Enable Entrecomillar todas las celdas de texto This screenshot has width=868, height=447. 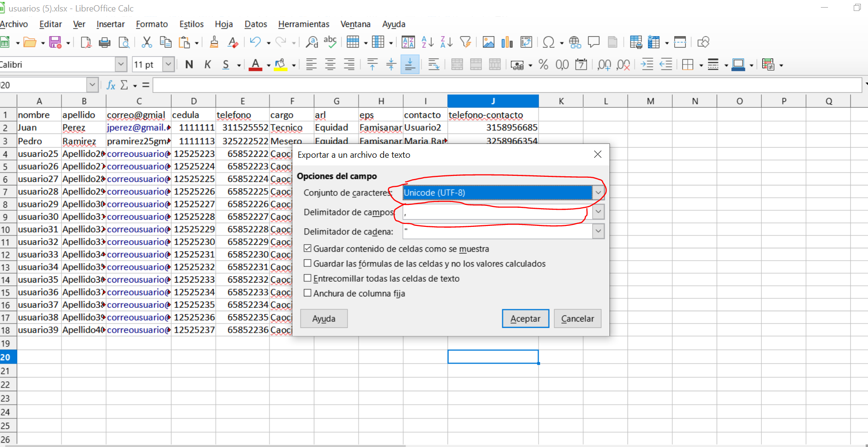308,278
